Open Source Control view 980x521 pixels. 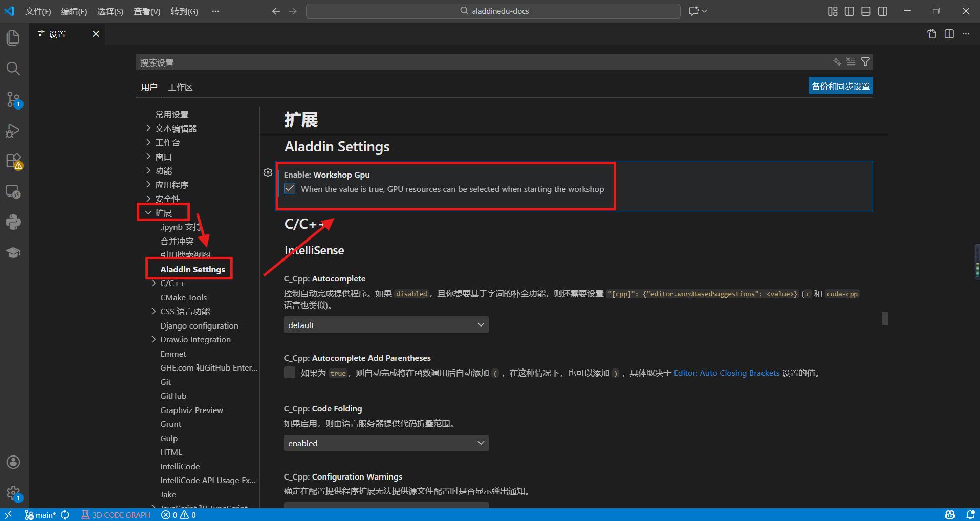point(13,99)
